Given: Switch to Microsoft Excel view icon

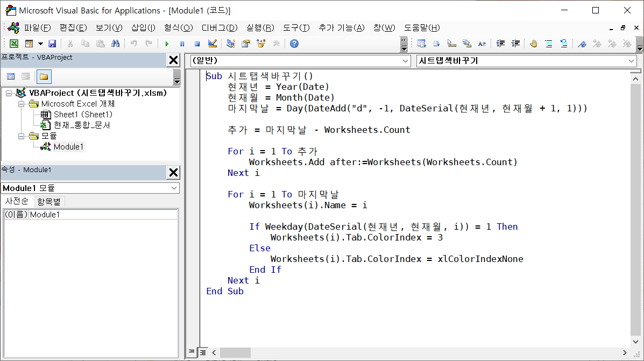Looking at the screenshot, I should tap(14, 44).
